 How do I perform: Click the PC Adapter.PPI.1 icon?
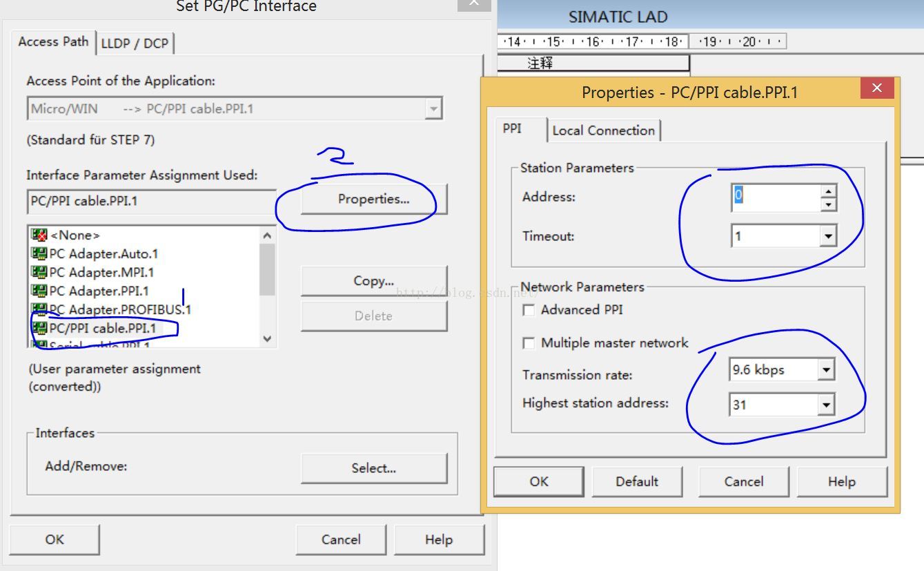pos(39,291)
